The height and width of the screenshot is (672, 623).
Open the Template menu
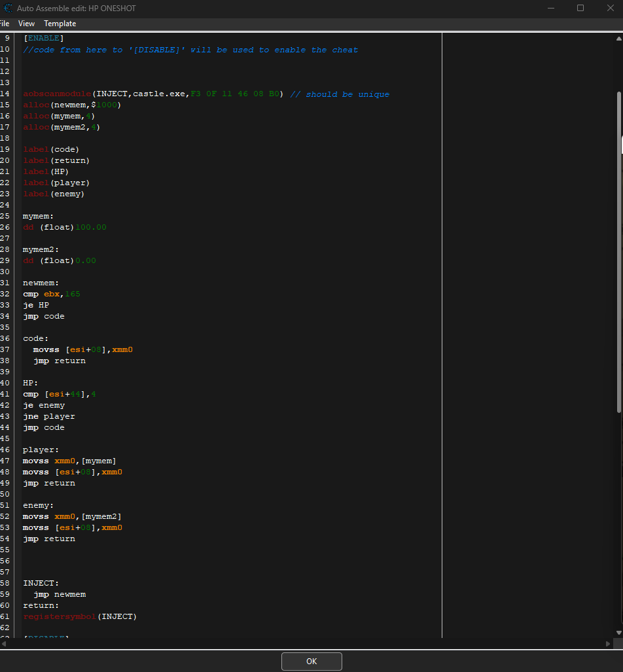[60, 24]
